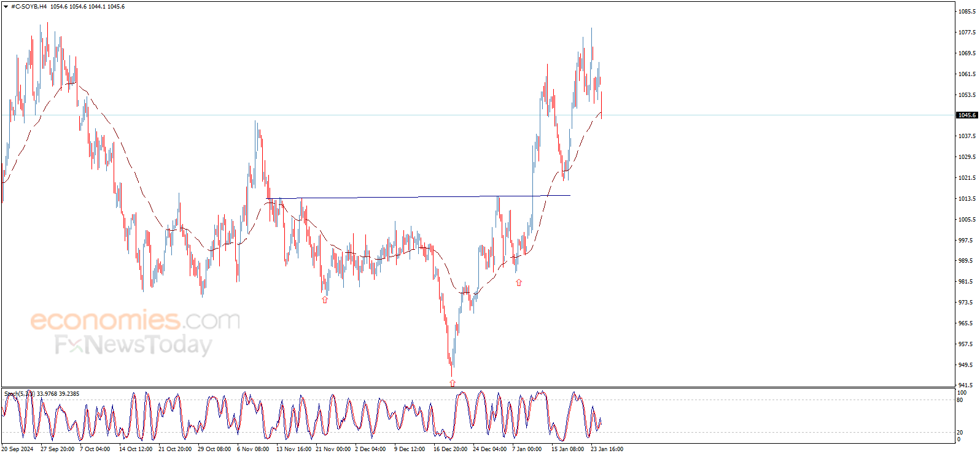Click the 15 Jan 08:00 time label

coord(567,449)
